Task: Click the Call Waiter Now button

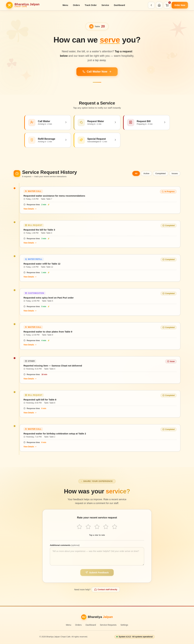Action: pyautogui.click(x=97, y=71)
